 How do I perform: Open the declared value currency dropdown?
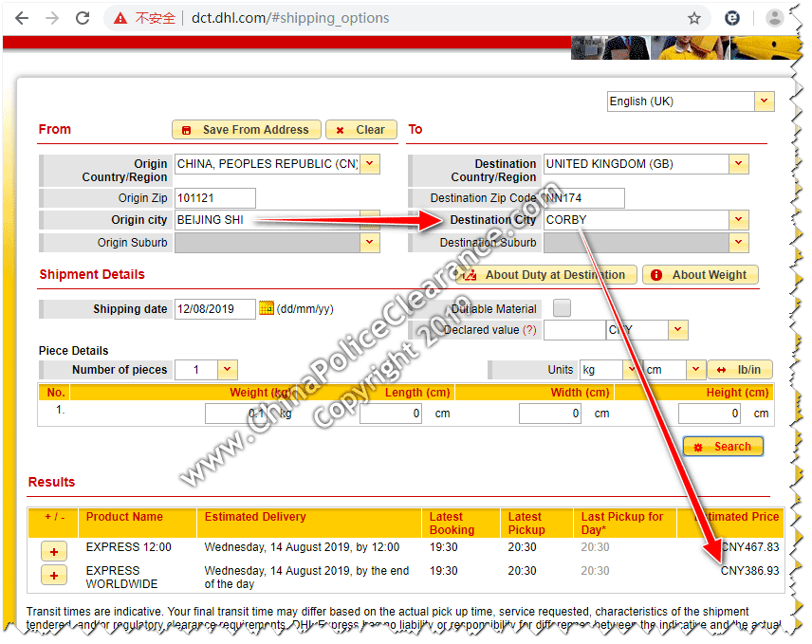678,330
